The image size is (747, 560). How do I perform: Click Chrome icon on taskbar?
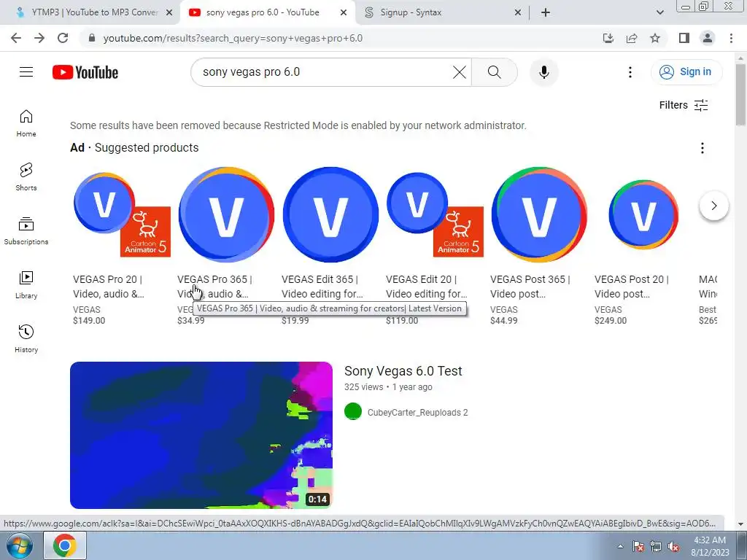click(65, 545)
